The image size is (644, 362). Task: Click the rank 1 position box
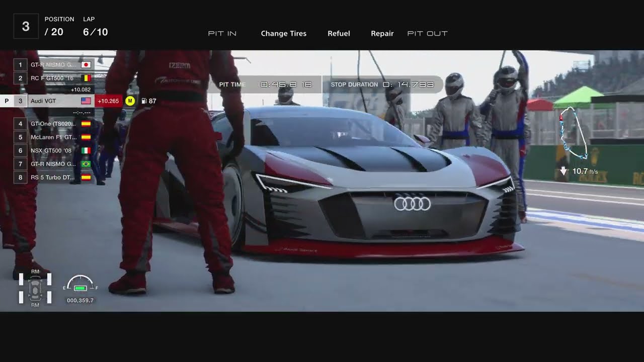20,65
